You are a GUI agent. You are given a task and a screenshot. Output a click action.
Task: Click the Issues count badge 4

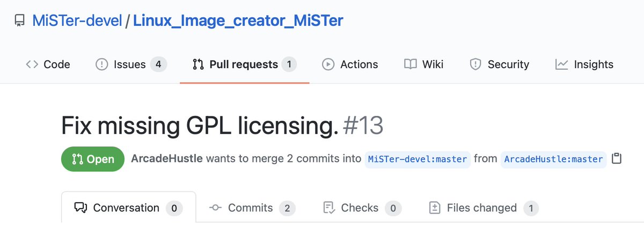coord(158,64)
